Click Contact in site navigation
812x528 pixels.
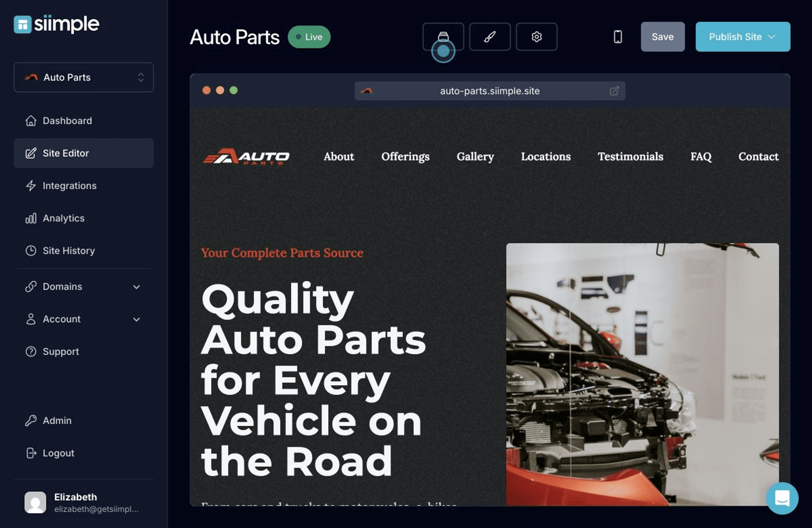coord(759,156)
